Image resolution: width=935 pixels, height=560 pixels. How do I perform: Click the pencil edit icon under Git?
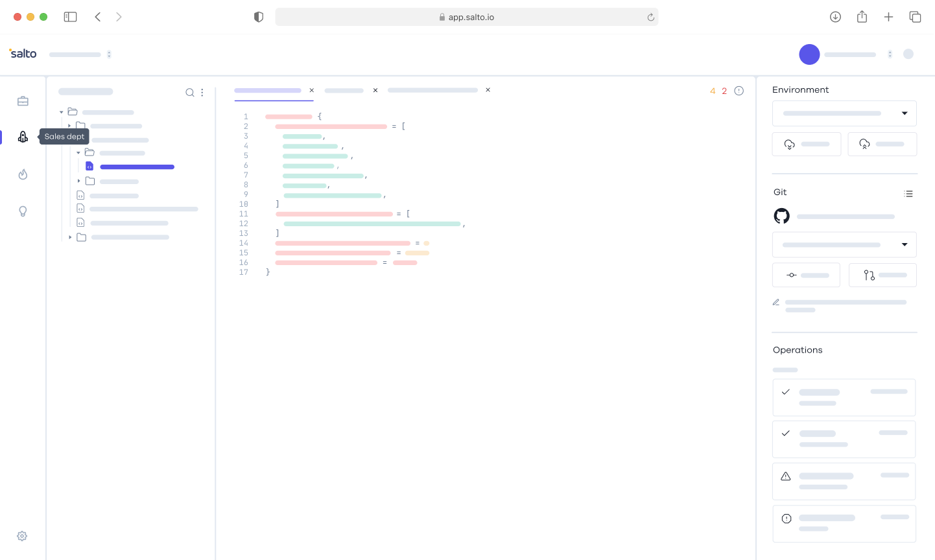click(x=776, y=302)
